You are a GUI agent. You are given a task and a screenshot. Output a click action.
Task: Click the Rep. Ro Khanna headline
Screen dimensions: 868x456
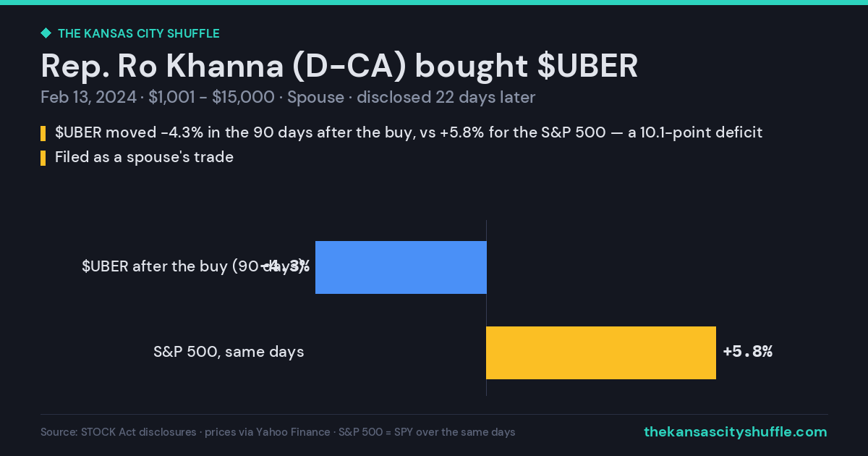pyautogui.click(x=339, y=66)
